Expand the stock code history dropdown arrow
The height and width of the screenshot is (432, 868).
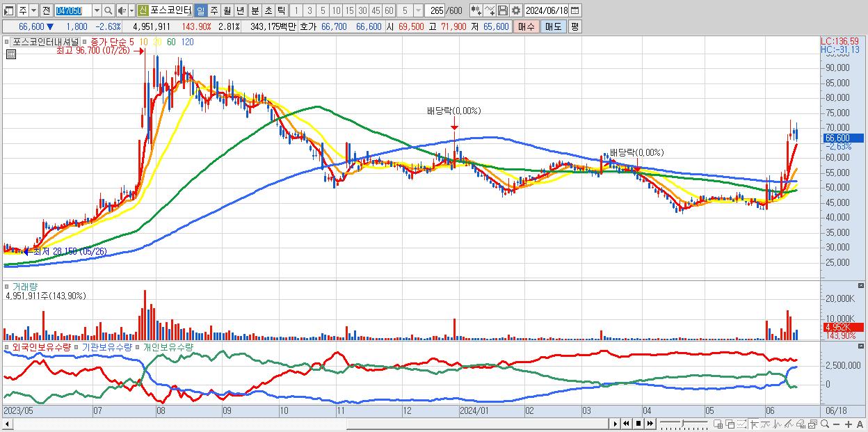pyautogui.click(x=97, y=10)
